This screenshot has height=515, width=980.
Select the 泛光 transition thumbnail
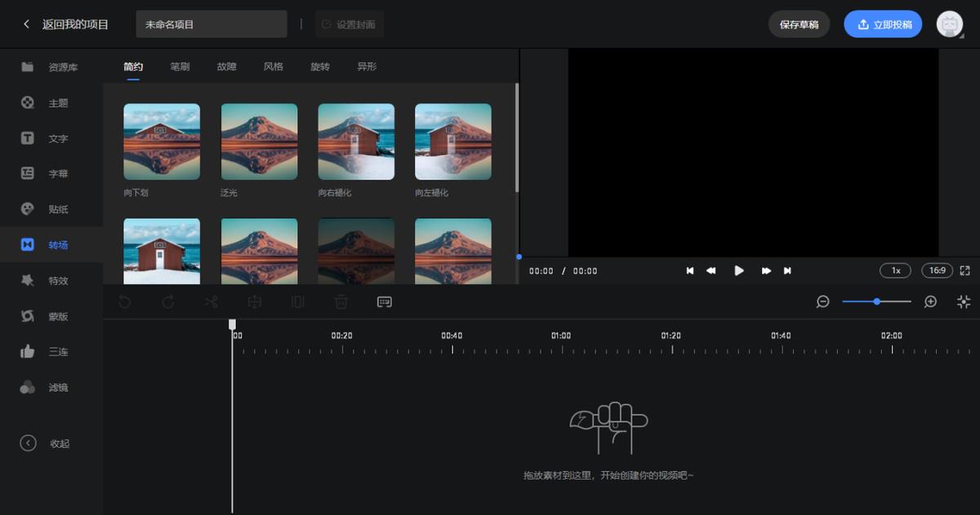258,141
